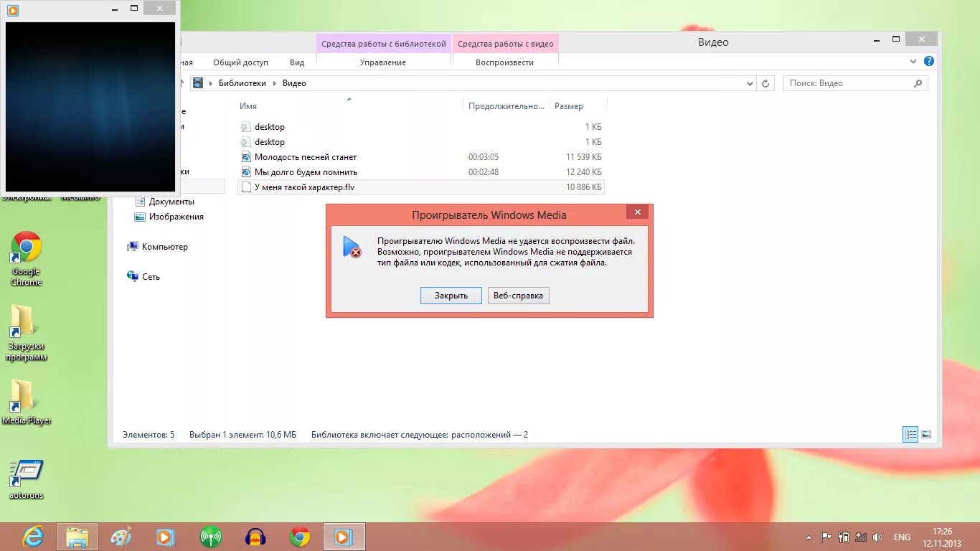Open the headphones audio app on taskbar
The image size is (980, 551).
tap(255, 537)
